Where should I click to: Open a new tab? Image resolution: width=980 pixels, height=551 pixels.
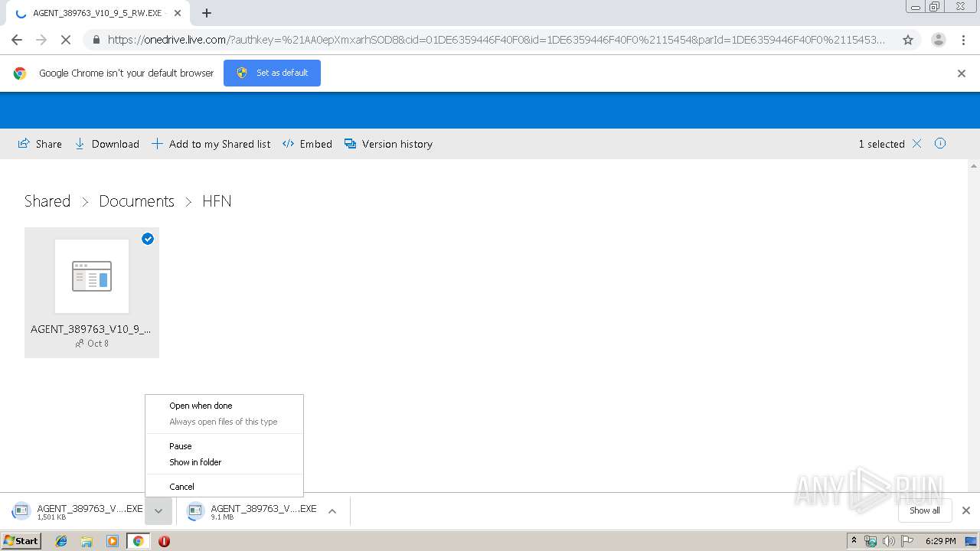(x=207, y=13)
